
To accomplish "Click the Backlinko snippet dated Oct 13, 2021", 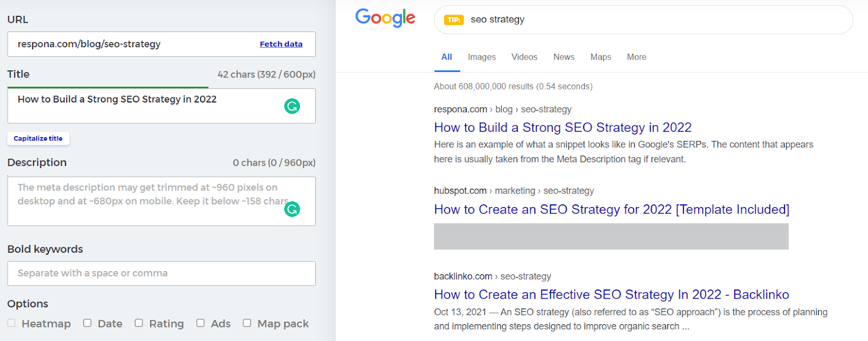I will [630, 319].
